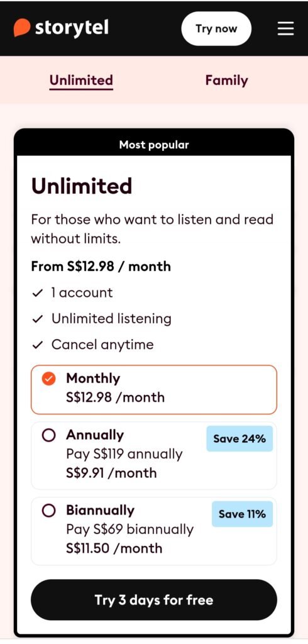This screenshot has height=644, width=308.
Task: Click the checkmark beside 1 account
Action: click(37, 293)
